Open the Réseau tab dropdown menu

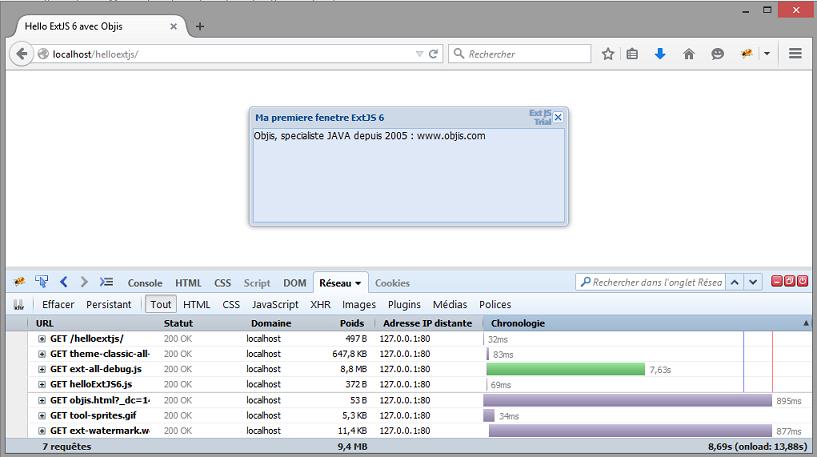click(358, 283)
